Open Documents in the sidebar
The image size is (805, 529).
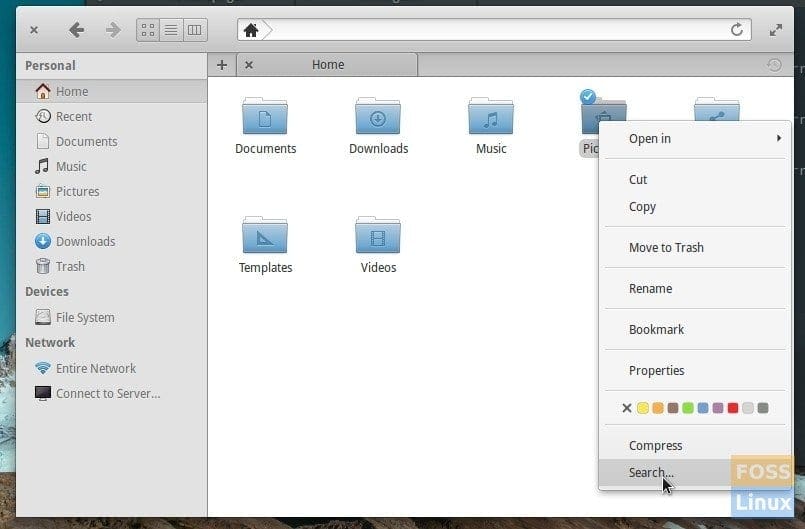pyautogui.click(x=112, y=141)
